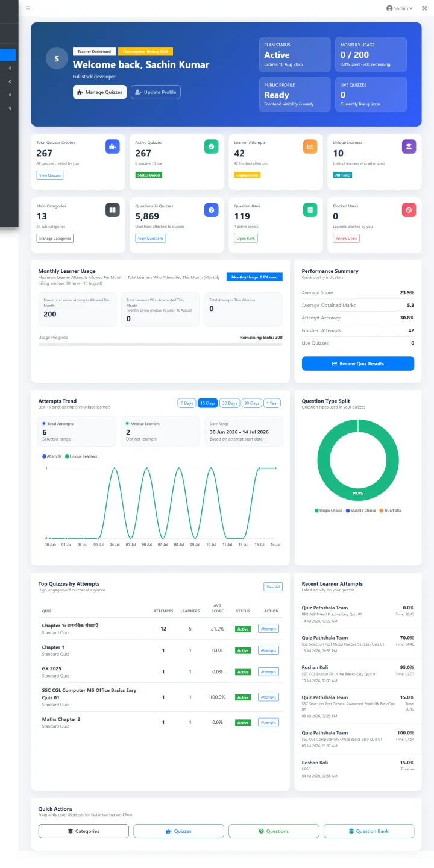Click Review Quiz Results button

tap(358, 363)
